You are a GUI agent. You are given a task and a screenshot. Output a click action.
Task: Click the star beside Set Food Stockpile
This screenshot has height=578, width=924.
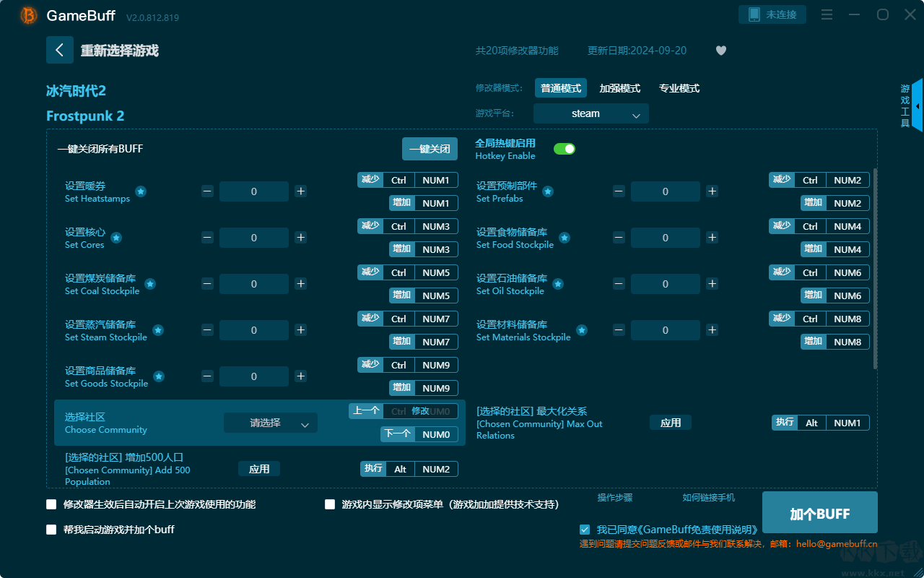(x=565, y=237)
